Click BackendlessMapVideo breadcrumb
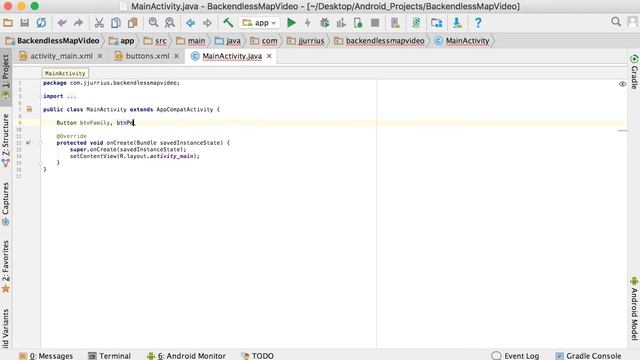 pyautogui.click(x=53, y=41)
